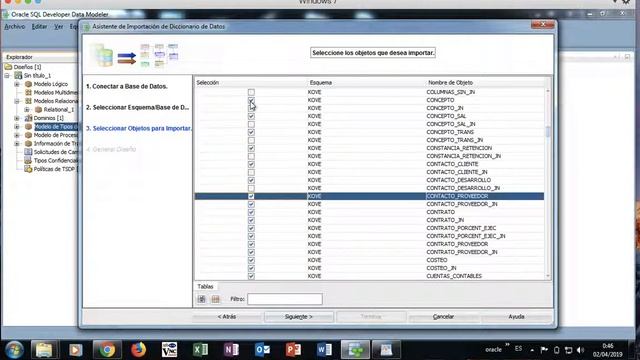
Task: Focus the Filtro text field
Action: (x=284, y=299)
